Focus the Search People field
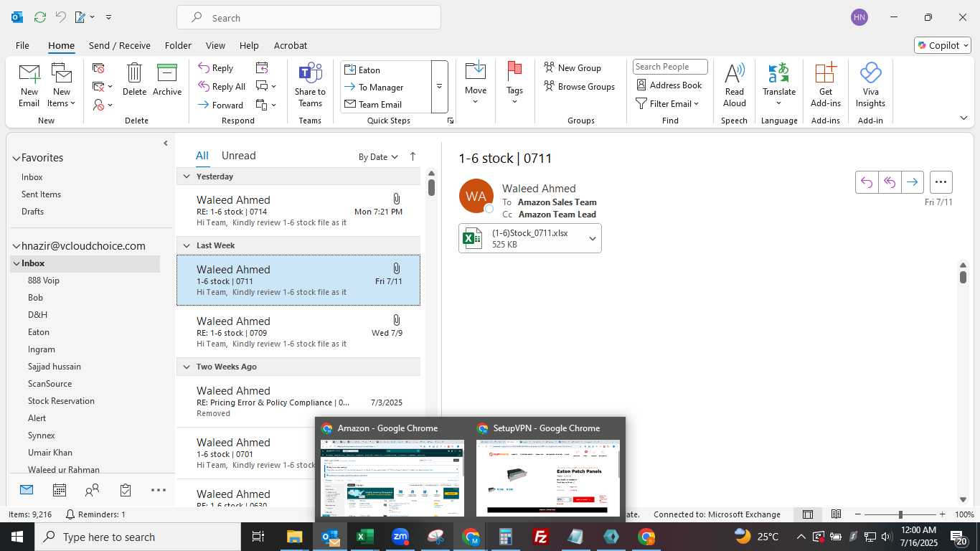 (x=670, y=67)
